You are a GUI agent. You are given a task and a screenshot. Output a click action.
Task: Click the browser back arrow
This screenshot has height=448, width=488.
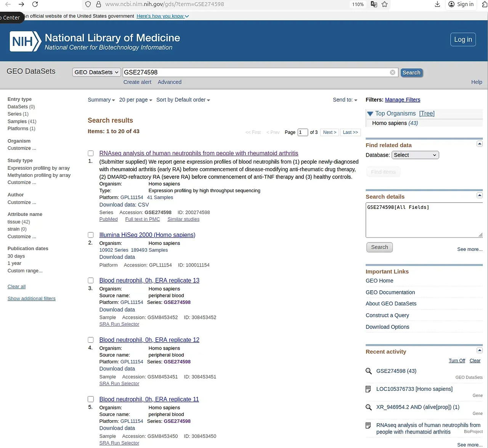point(8,4)
